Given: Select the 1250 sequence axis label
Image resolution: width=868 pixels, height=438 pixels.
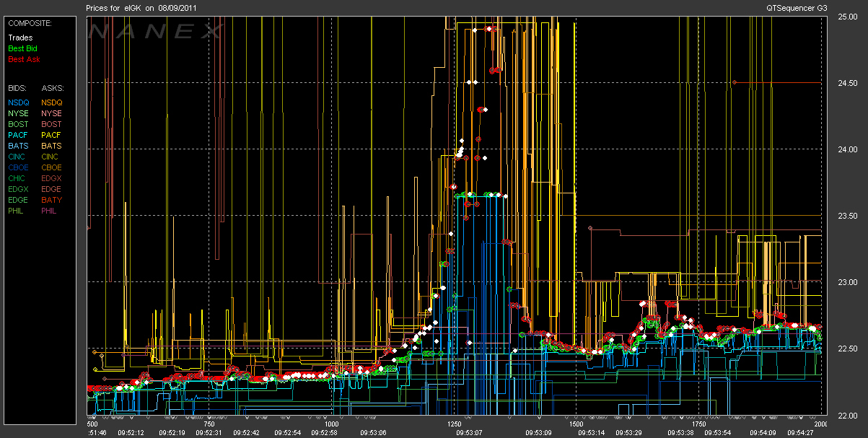Looking at the screenshot, I should (454, 424).
